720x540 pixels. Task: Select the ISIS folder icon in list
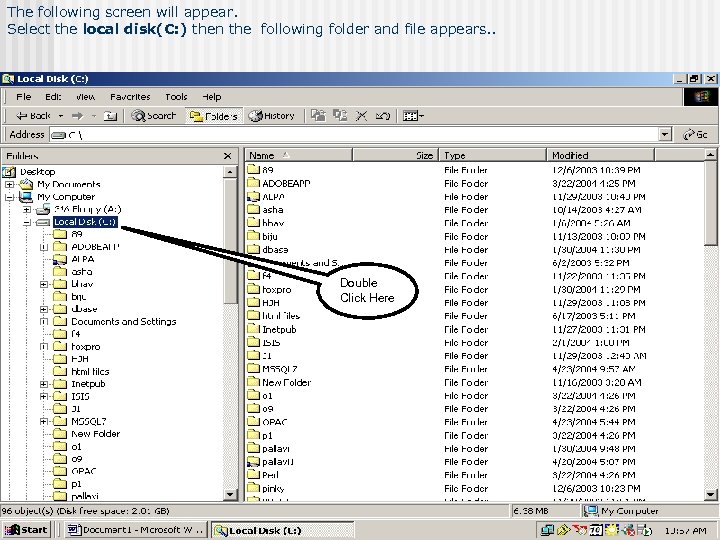click(253, 342)
